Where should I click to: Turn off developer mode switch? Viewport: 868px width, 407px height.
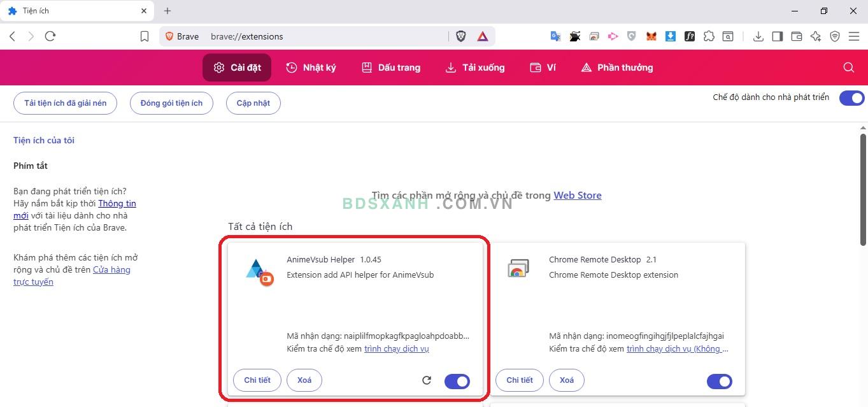click(x=851, y=98)
